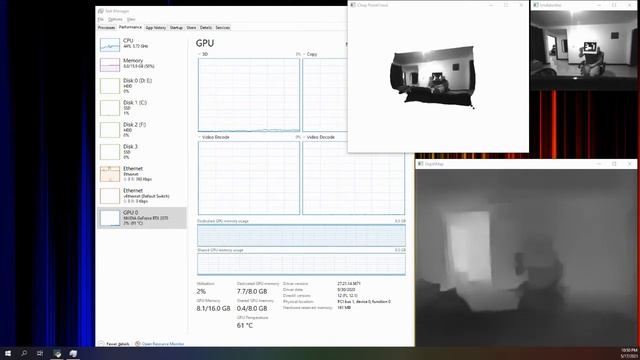Click the Fewer details arrow icon
Viewport: 640px width, 360px height.
pos(101,344)
